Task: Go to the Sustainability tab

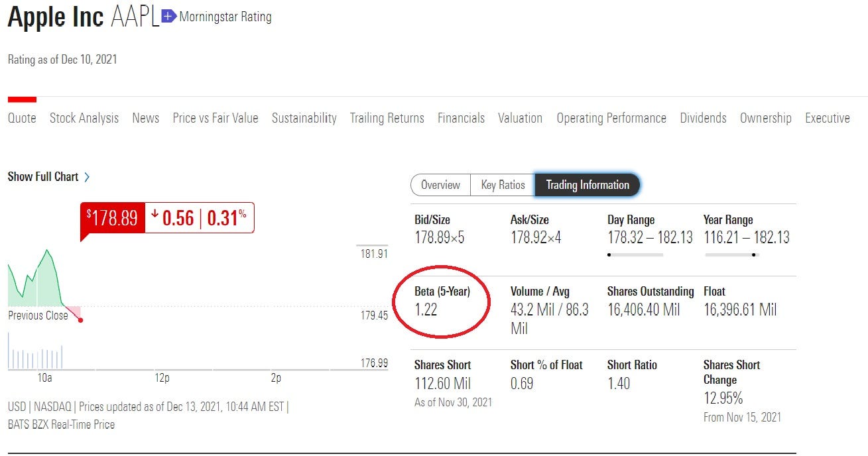Action: pos(304,118)
